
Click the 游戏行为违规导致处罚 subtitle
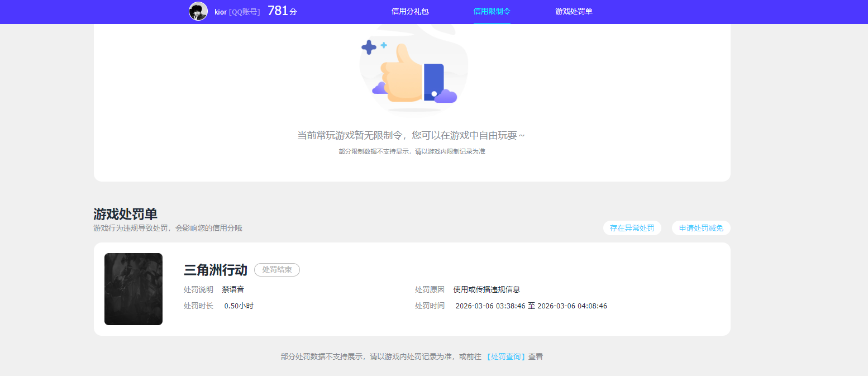(168, 228)
